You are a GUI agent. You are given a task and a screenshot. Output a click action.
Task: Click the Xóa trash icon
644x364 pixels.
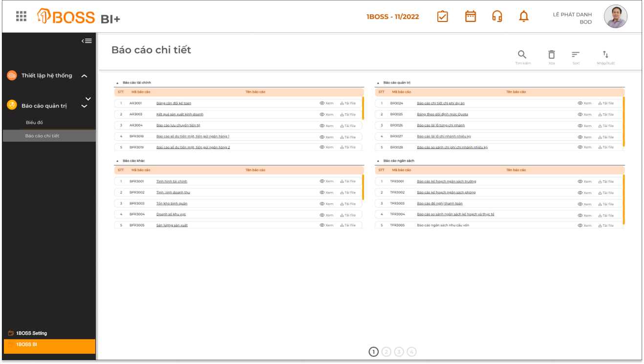[x=552, y=55]
